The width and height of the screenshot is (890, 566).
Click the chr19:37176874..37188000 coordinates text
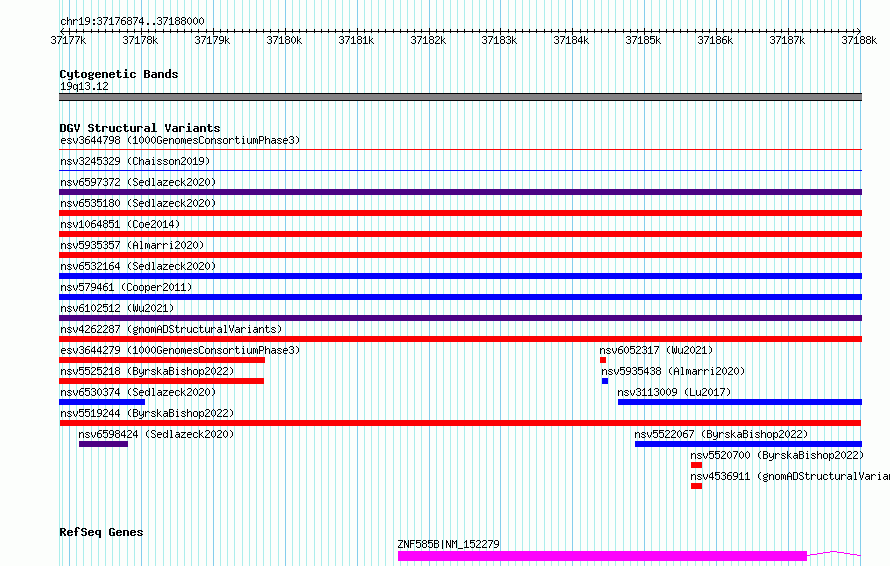pos(132,21)
